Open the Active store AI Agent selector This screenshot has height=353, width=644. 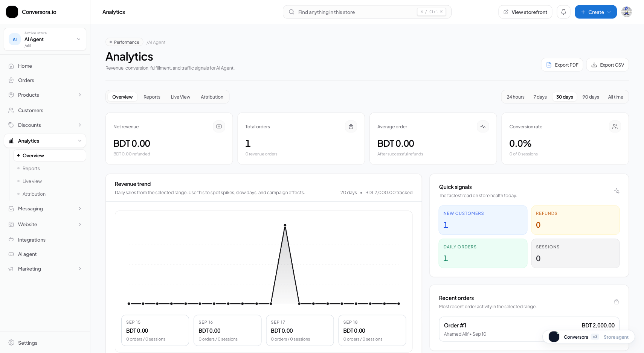point(45,39)
